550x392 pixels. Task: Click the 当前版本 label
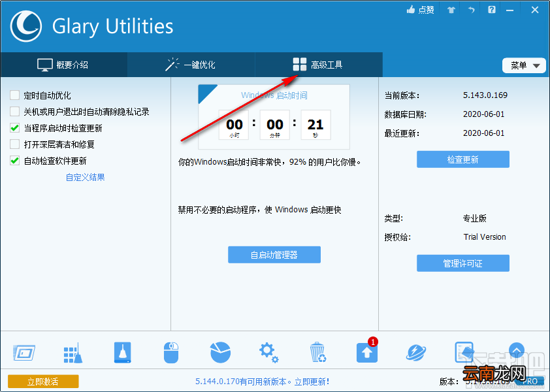click(402, 95)
